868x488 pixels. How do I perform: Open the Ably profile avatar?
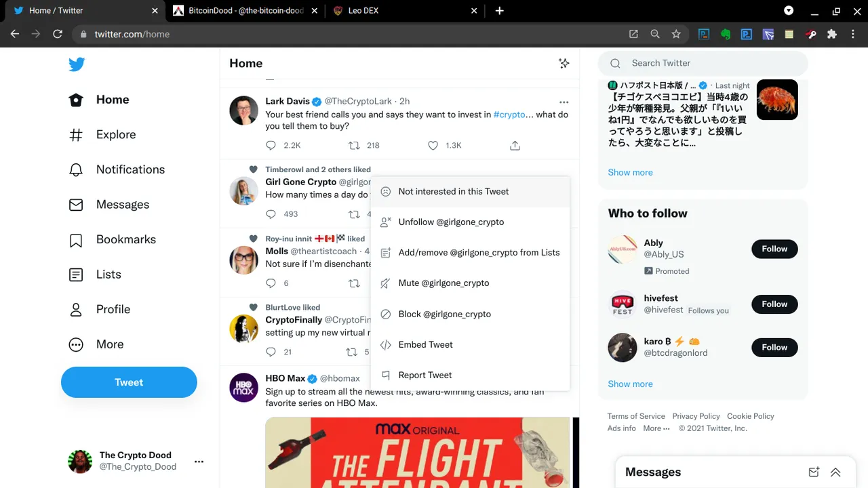pyautogui.click(x=623, y=249)
